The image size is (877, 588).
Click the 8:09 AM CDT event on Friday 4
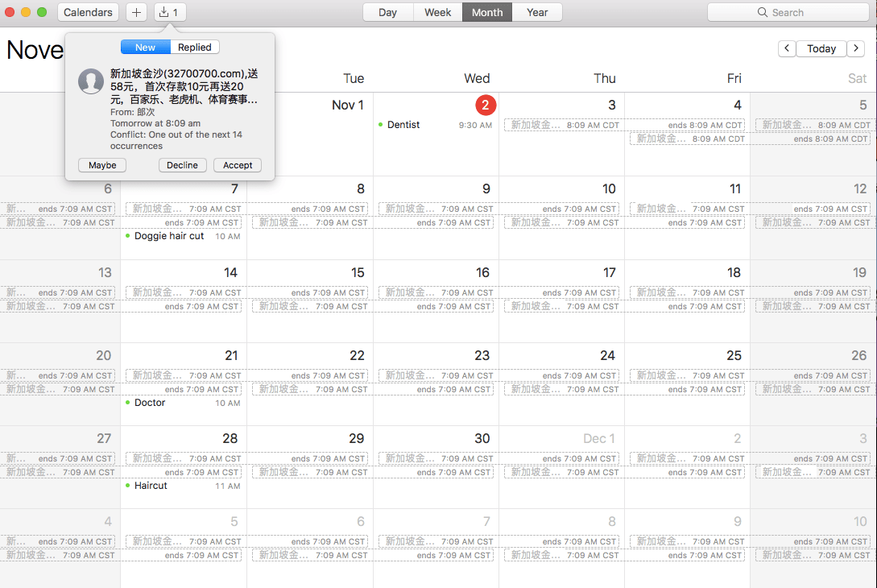pos(689,139)
